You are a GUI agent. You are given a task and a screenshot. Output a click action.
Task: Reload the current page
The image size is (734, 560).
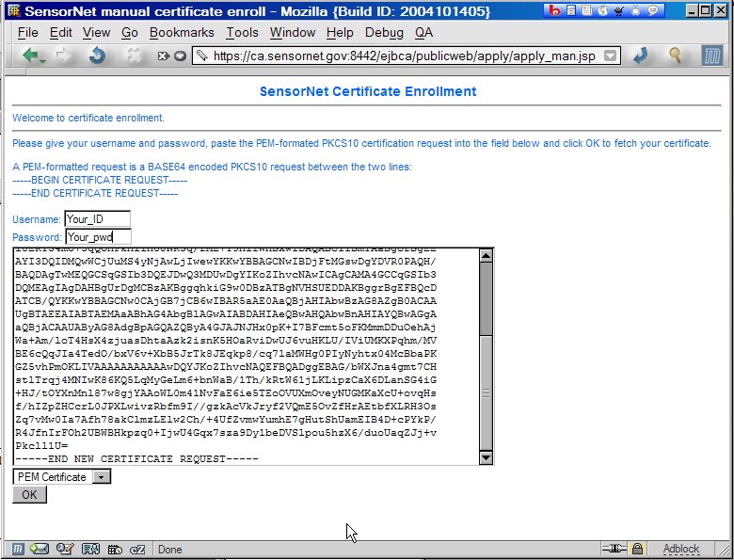(x=97, y=56)
